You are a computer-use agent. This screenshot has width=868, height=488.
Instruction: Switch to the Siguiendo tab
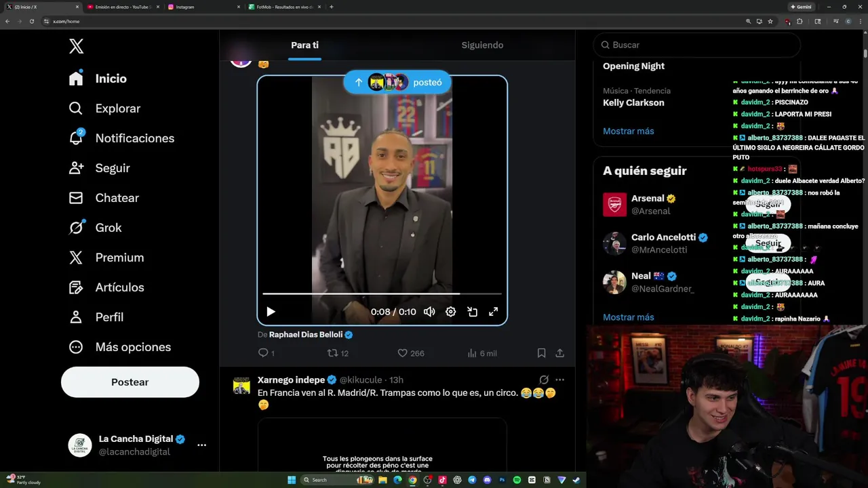point(482,45)
